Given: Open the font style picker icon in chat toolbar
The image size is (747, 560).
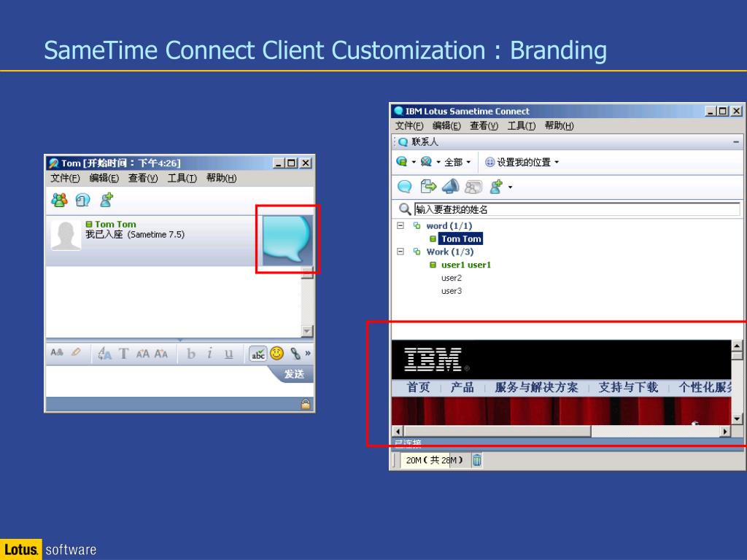Looking at the screenshot, I should coord(104,354).
